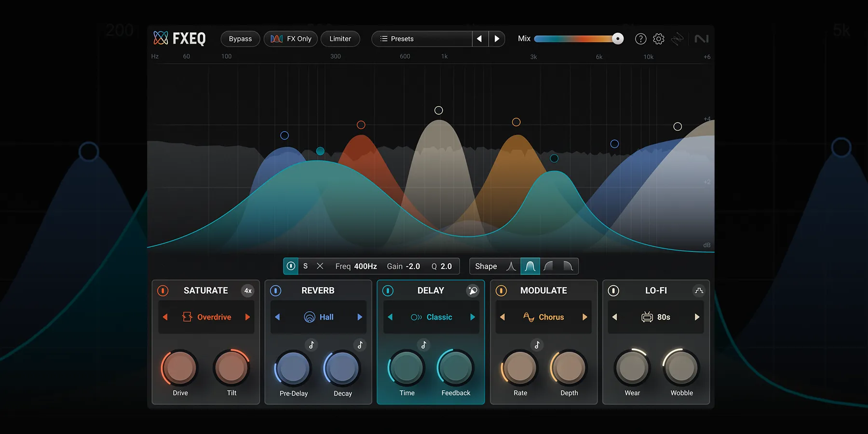
Task: Solo the selected EQ band with S
Action: 305,266
